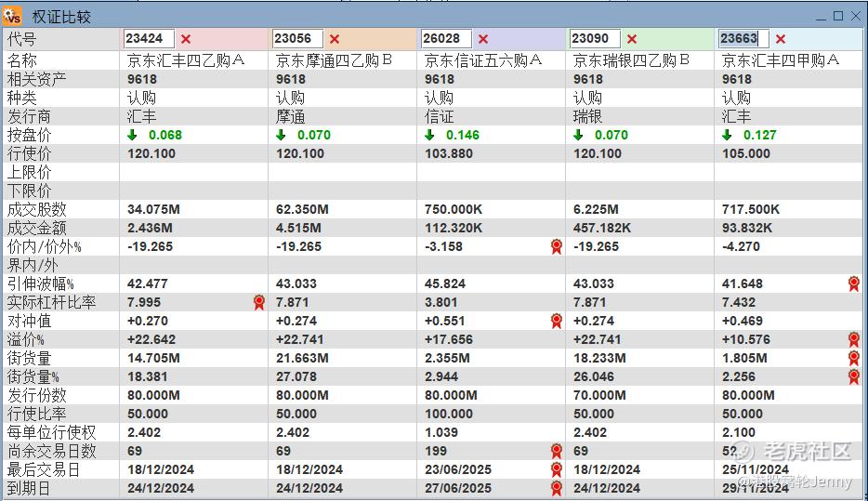This screenshot has width=868, height=501.
Task: Click the code input field showing 23663
Action: (x=743, y=39)
